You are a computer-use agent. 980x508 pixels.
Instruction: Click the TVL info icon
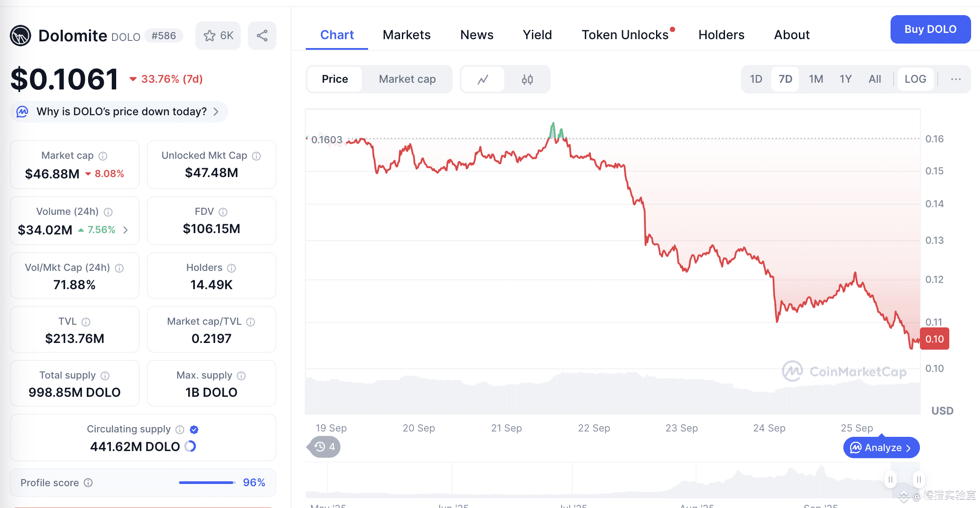coord(86,322)
